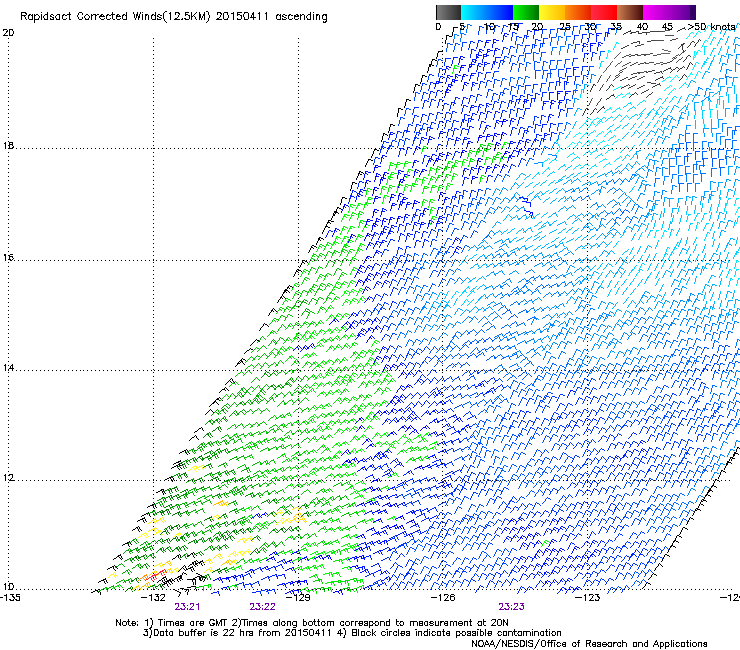
Task: Click the red 30-35 knots legend swatch
Action: pos(604,12)
